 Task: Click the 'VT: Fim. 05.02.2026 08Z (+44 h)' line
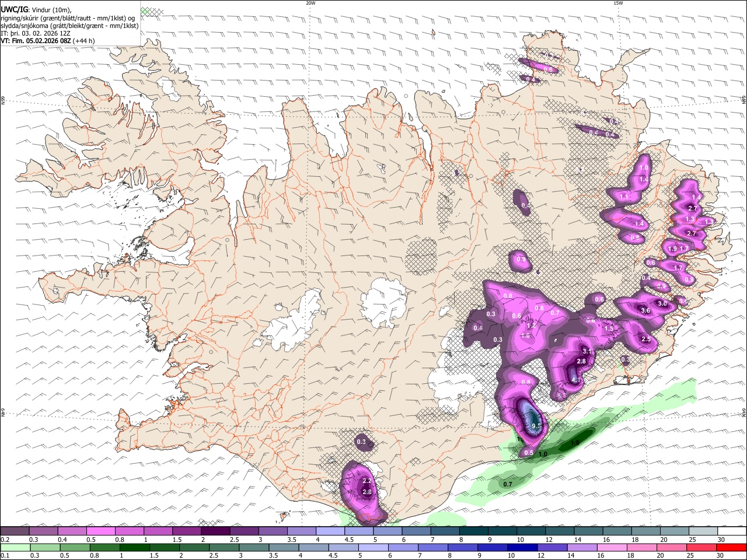pyautogui.click(x=48, y=41)
